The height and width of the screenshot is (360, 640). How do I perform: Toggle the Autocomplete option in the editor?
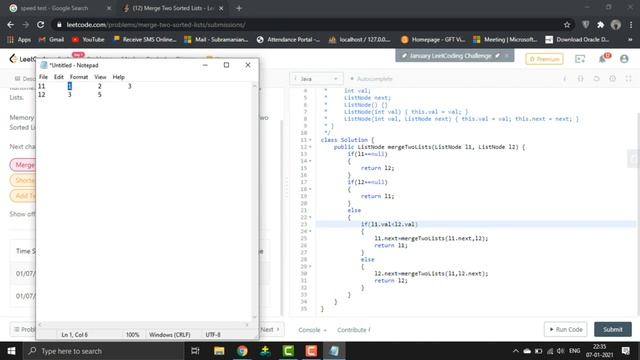point(371,79)
